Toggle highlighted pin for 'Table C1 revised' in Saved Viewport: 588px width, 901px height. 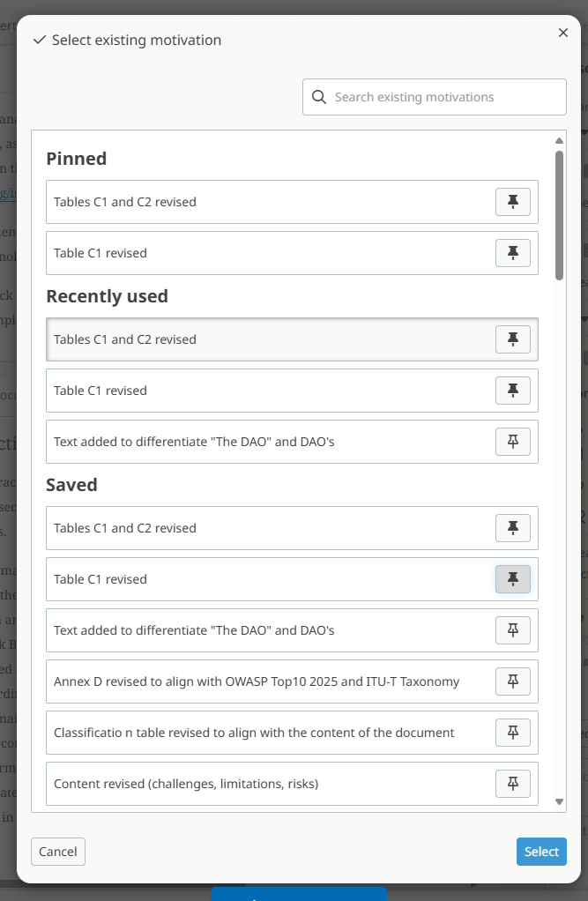click(512, 579)
